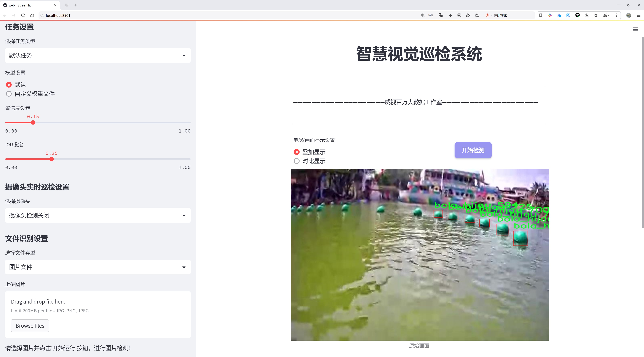This screenshot has height=357, width=644.
Task: Open the Streamlit app hamburger menu
Action: [635, 29]
